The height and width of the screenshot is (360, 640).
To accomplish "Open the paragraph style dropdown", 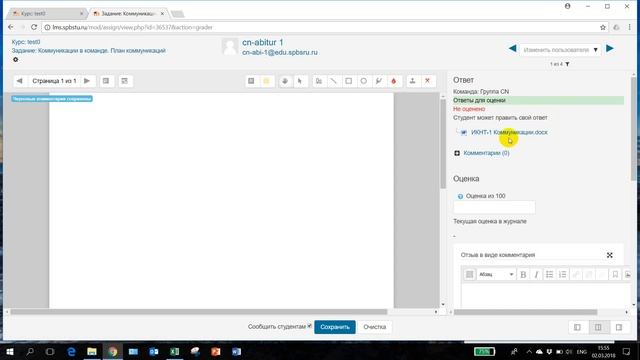I will pyautogui.click(x=496, y=274).
